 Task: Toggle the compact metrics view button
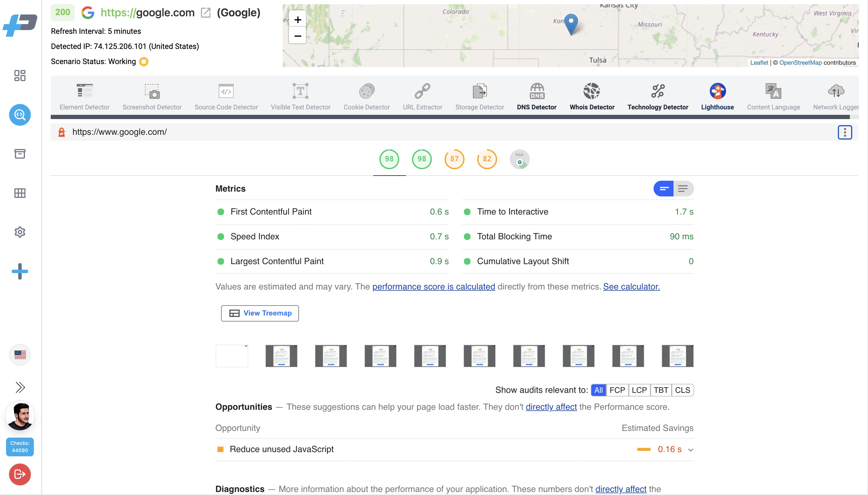click(664, 188)
